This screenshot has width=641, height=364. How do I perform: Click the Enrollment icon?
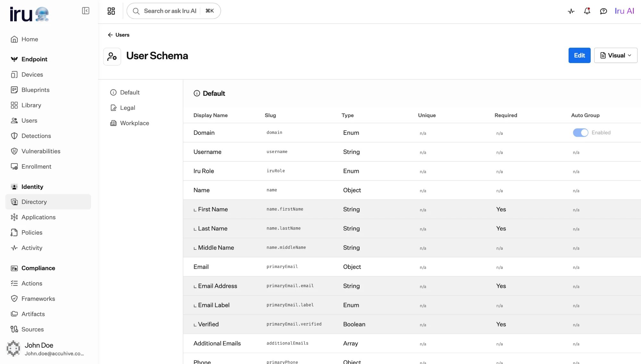pyautogui.click(x=14, y=167)
